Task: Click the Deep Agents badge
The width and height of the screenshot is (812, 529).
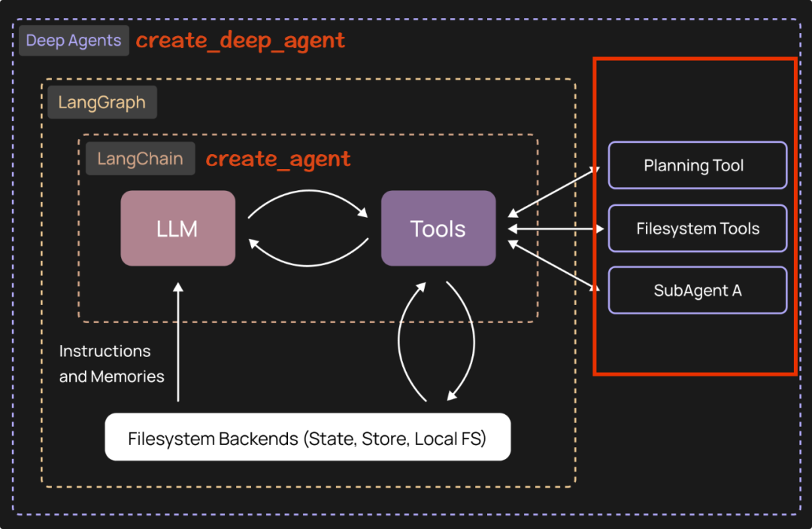Action: pos(74,40)
